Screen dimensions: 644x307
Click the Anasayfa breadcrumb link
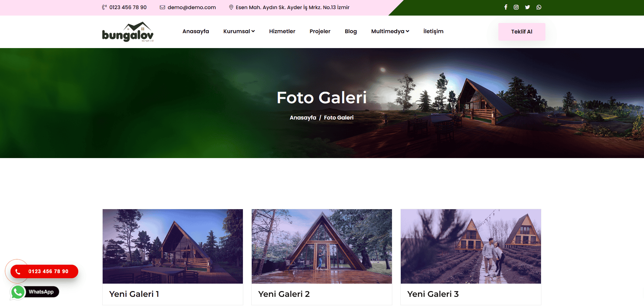click(303, 117)
